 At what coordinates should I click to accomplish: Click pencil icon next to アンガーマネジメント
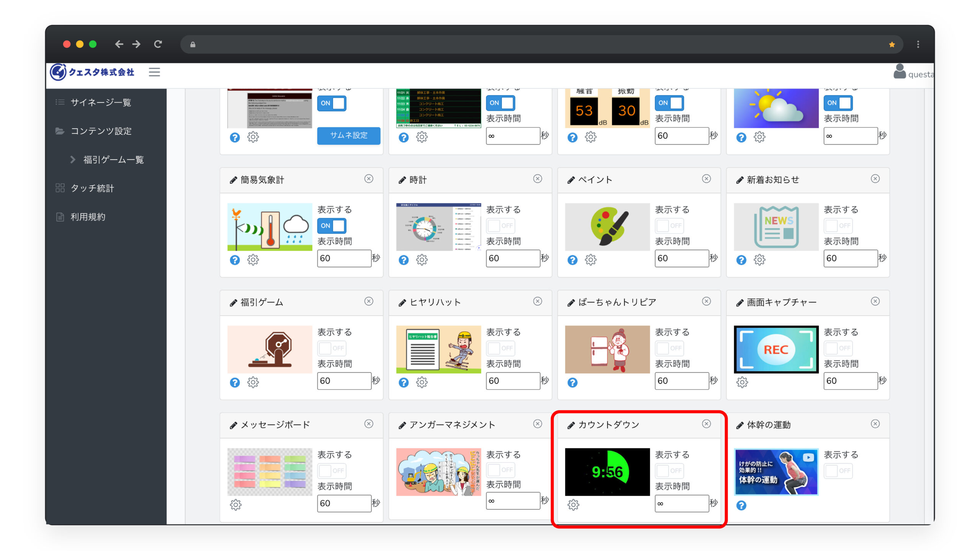point(402,425)
